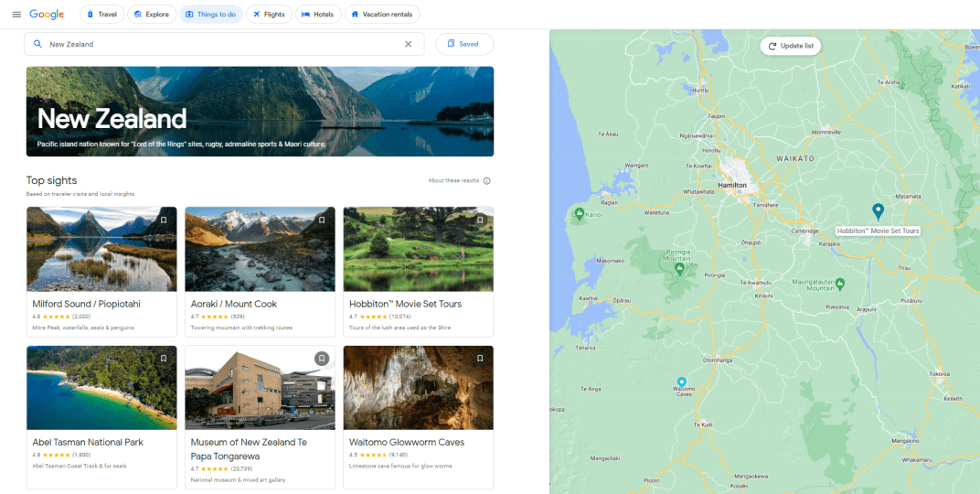The width and height of the screenshot is (980, 494).
Task: Open Museum of New Zealand Te Papa title
Action: coord(249,449)
